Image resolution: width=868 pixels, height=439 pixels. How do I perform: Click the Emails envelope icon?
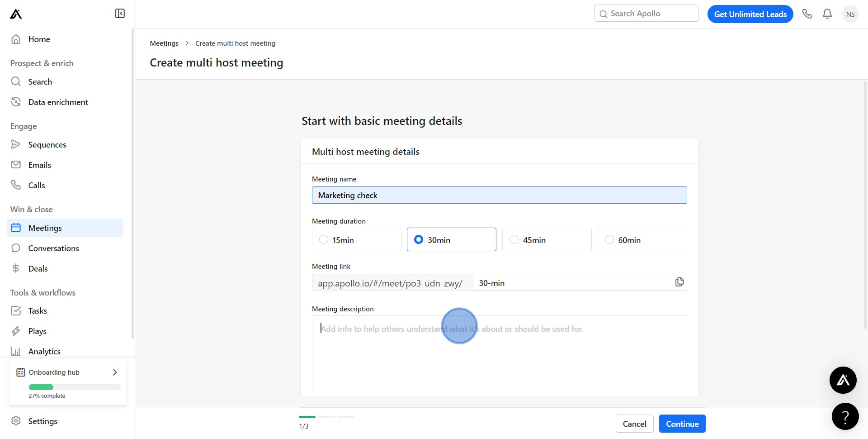point(16,165)
